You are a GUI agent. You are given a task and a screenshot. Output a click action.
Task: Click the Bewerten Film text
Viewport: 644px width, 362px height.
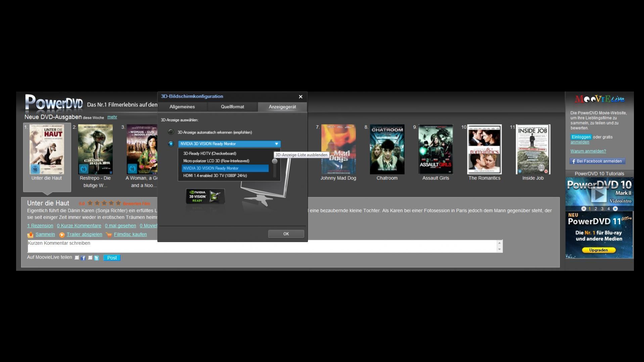[x=136, y=204]
